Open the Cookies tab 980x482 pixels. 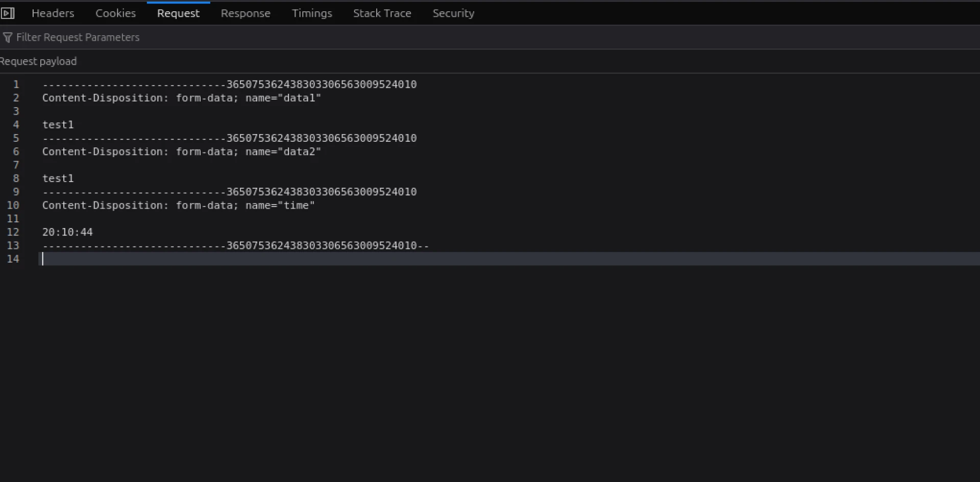(x=115, y=13)
